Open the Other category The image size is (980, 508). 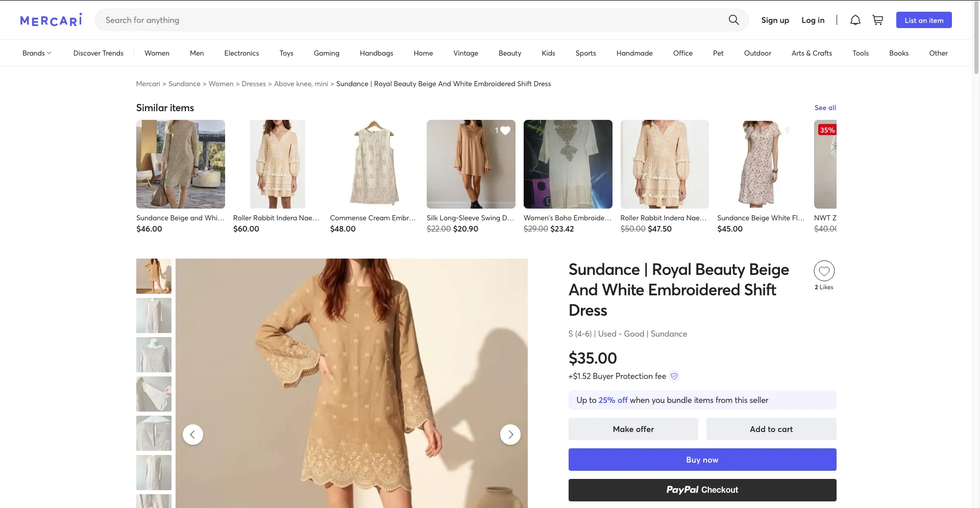click(938, 53)
